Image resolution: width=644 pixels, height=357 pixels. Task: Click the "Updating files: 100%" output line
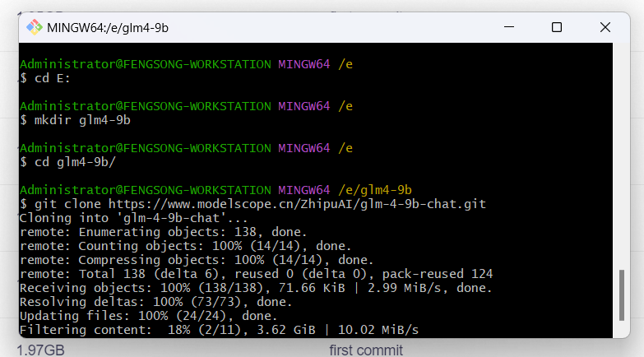point(148,316)
